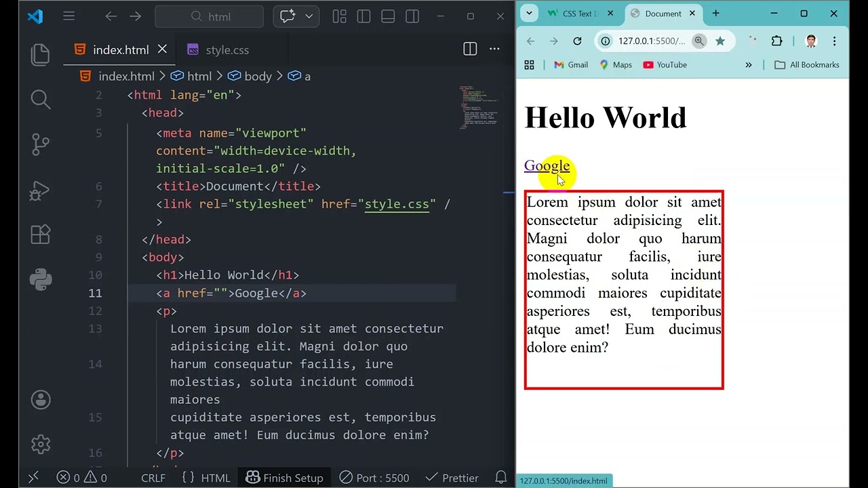Go forward in VS Code navigation
This screenshot has width=868, height=488.
[136, 16]
